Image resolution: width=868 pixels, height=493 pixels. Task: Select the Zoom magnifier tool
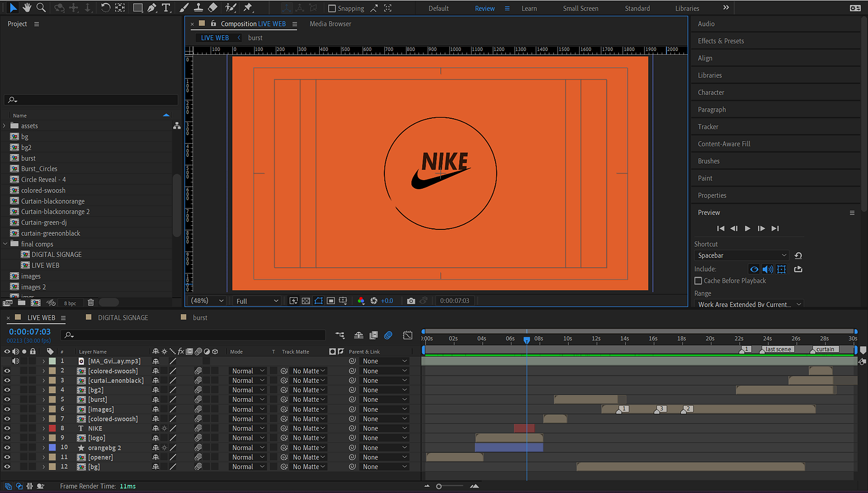(x=41, y=8)
